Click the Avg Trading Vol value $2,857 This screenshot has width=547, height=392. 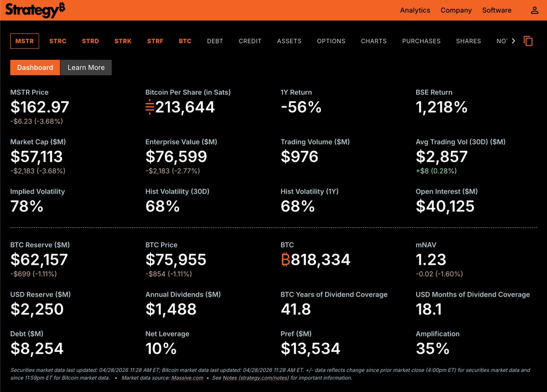pyautogui.click(x=442, y=157)
